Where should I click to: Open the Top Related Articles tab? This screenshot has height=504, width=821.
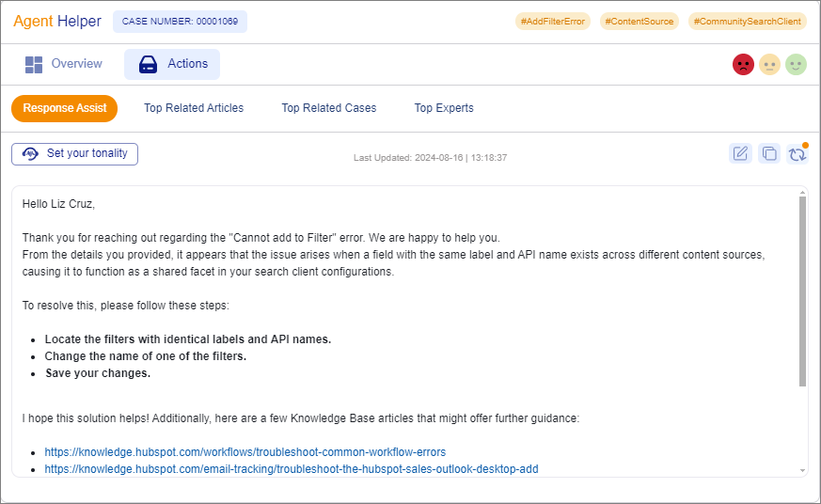click(194, 108)
